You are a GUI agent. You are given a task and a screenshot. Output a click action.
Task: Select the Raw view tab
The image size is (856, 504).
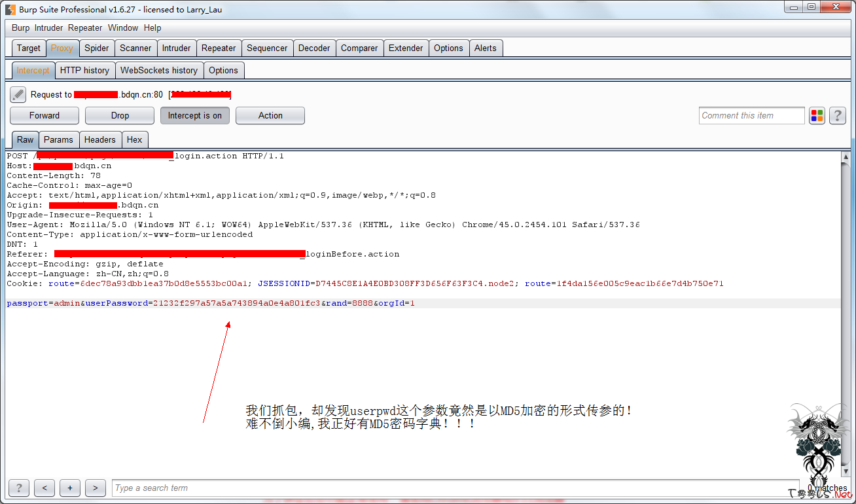coord(26,139)
